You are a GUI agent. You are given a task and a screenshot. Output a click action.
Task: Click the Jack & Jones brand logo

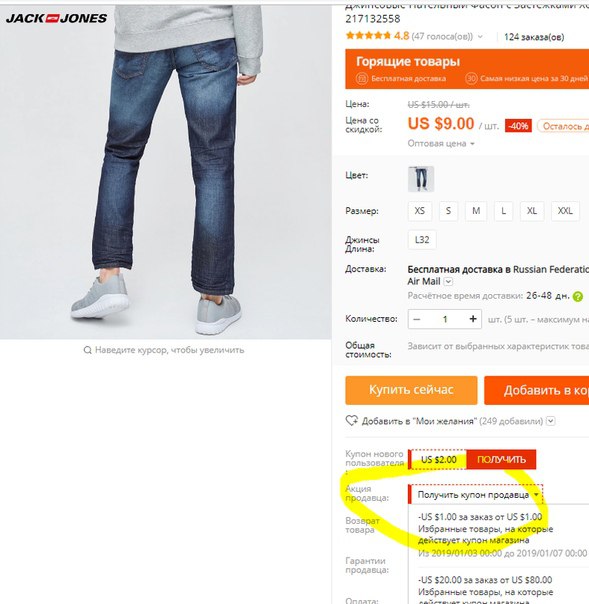pos(56,18)
